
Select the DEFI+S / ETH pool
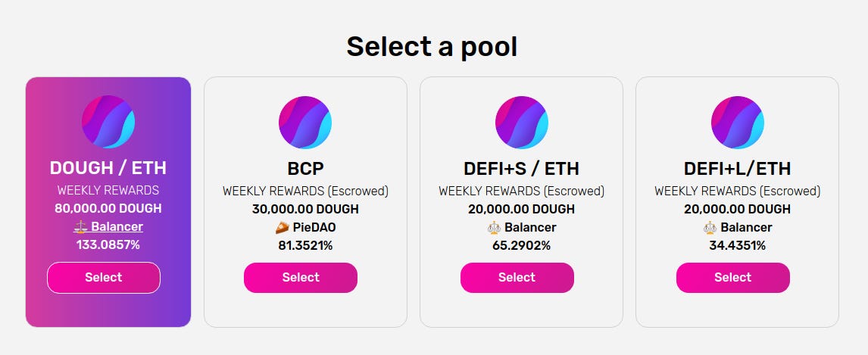517,278
